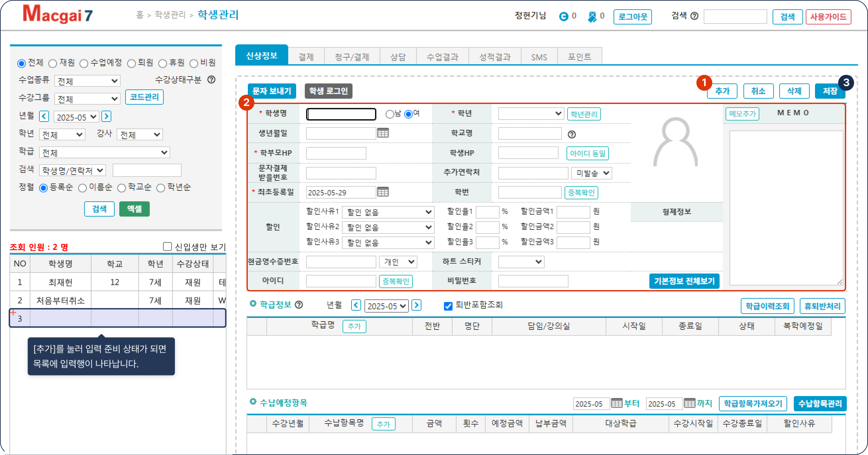The height and width of the screenshot is (455, 868).
Task: Open the 성적결과 tab
Action: tap(495, 57)
